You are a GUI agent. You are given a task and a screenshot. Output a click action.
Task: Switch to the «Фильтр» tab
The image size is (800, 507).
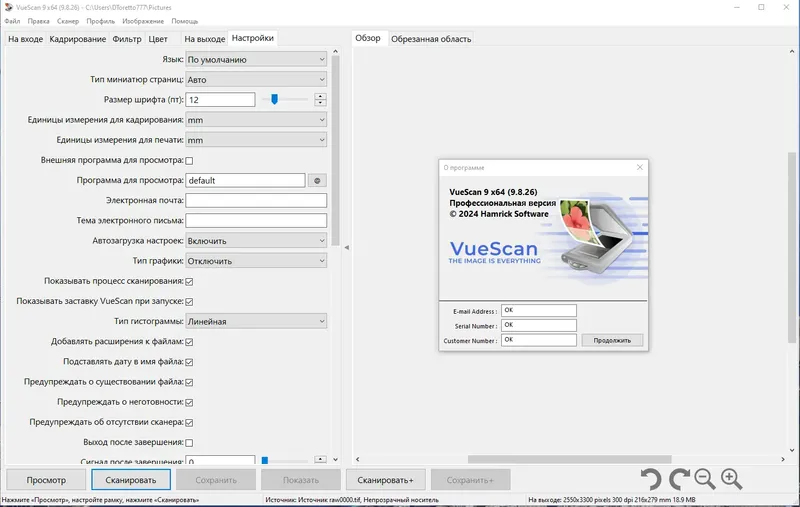(127, 39)
